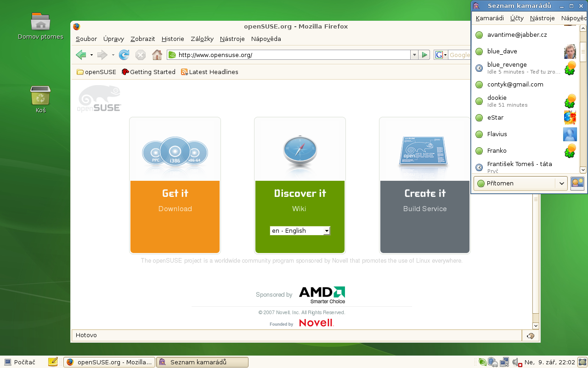Click the openSUSE blueprint image above Create it
Viewport: 588px width, 368px height.
tap(424, 152)
